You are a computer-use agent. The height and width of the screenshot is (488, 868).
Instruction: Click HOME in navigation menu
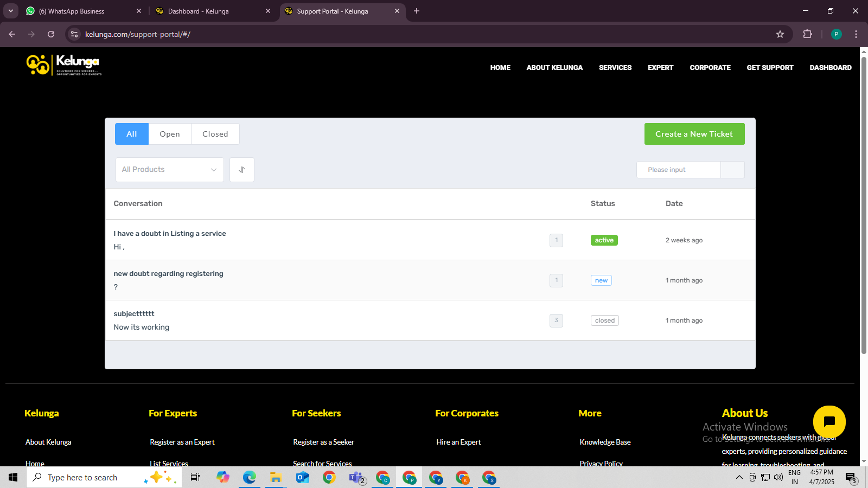500,68
